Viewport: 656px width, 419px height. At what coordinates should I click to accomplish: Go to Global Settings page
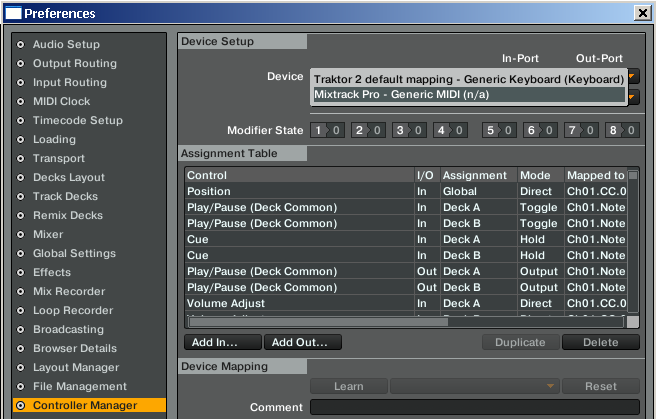74,254
